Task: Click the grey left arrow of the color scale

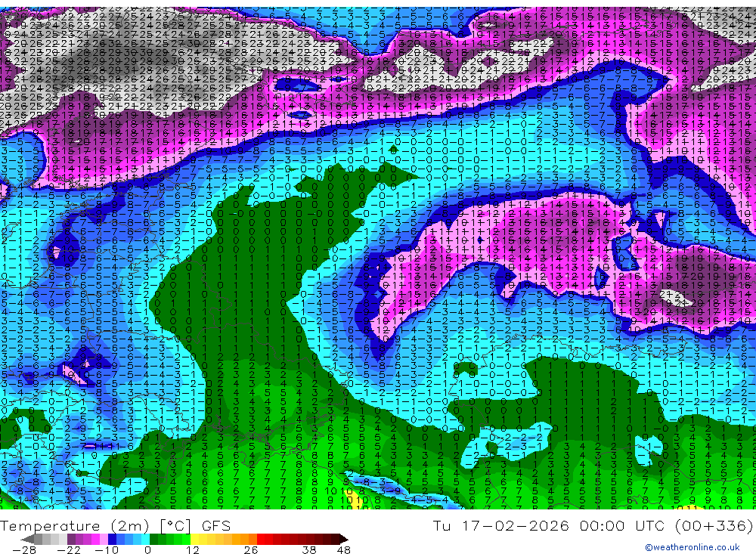Action: point(27,540)
